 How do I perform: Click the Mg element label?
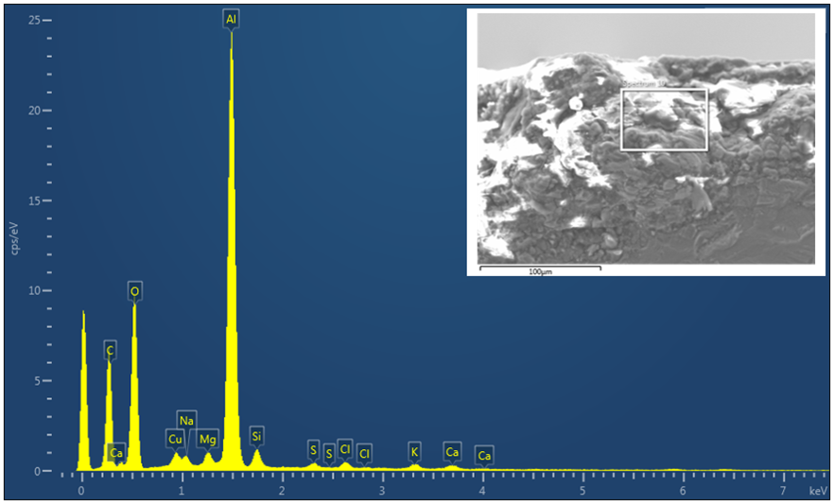click(x=207, y=439)
